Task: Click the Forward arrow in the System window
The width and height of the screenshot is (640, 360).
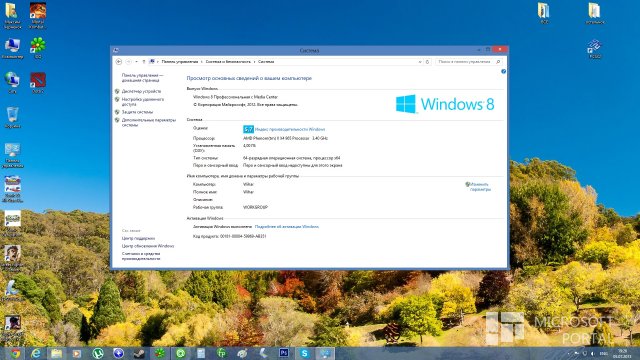Action: 128,62
